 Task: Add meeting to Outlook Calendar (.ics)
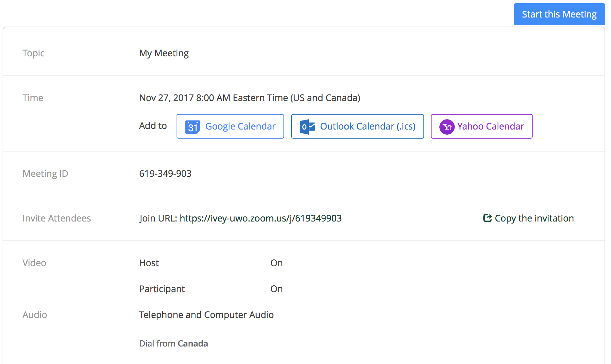[x=357, y=126]
